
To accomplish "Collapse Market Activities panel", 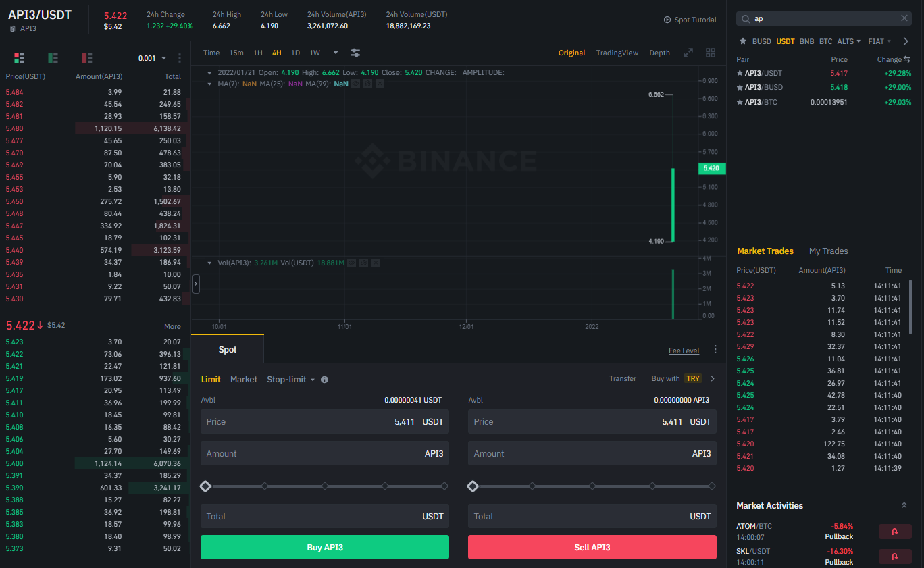I will (904, 505).
